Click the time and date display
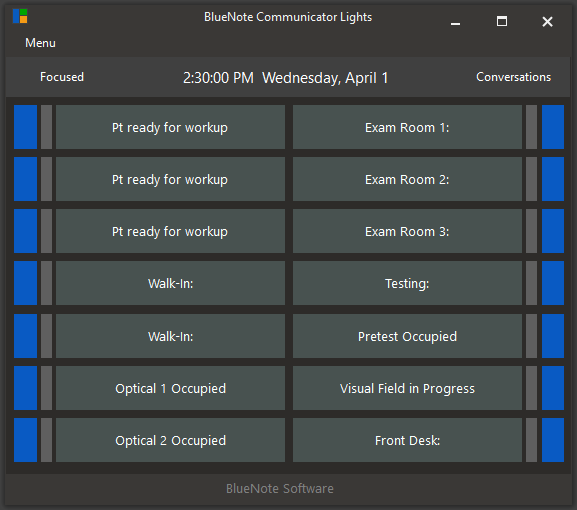Viewport: 577px width, 510px height. pyautogui.click(x=286, y=78)
